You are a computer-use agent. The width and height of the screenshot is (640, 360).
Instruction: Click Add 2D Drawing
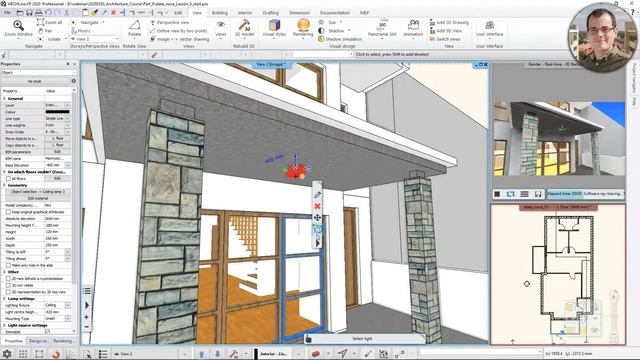tap(449, 22)
